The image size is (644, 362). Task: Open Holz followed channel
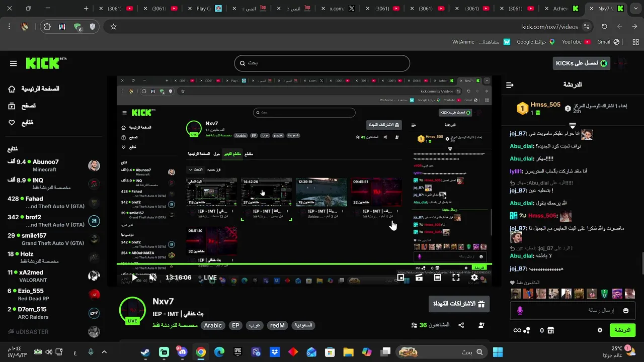[x=54, y=257]
